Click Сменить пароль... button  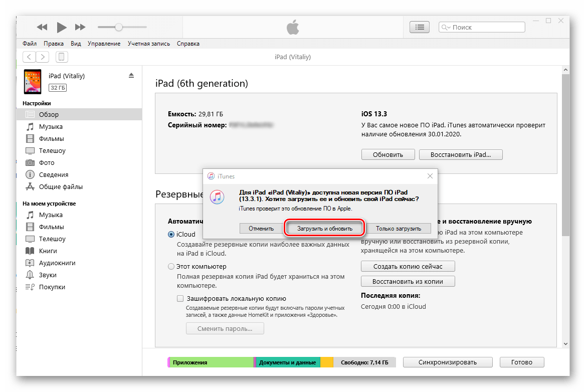(x=225, y=328)
